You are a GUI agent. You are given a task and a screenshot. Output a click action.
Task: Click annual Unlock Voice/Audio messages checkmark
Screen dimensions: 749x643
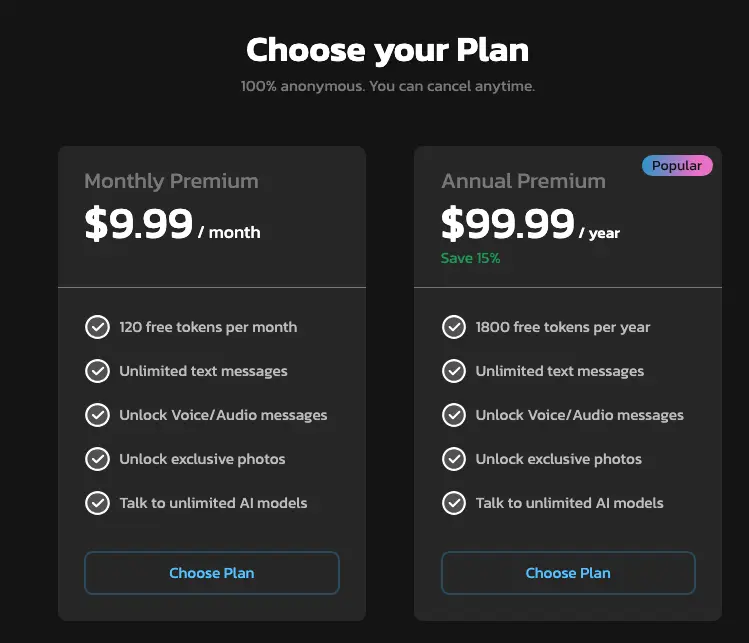click(454, 415)
